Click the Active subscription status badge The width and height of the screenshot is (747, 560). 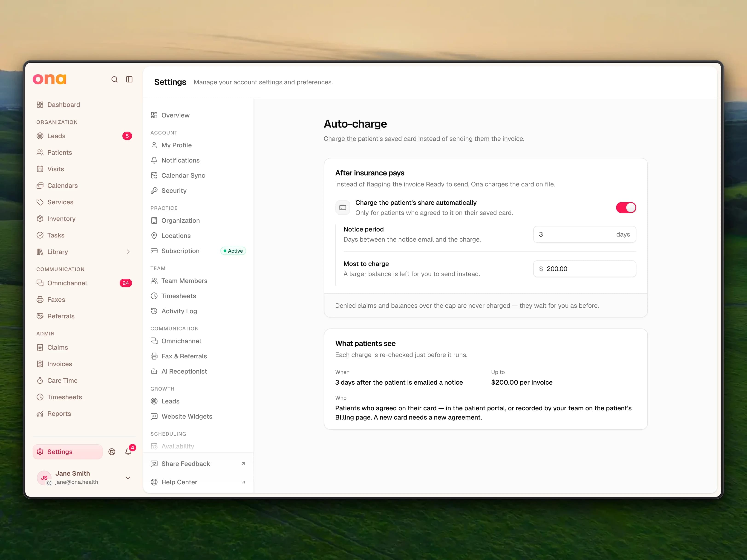click(x=233, y=251)
